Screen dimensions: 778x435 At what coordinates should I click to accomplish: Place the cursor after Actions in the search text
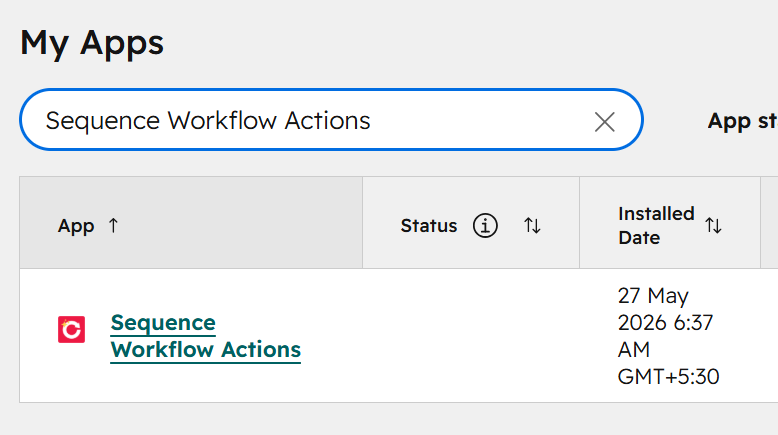point(371,121)
